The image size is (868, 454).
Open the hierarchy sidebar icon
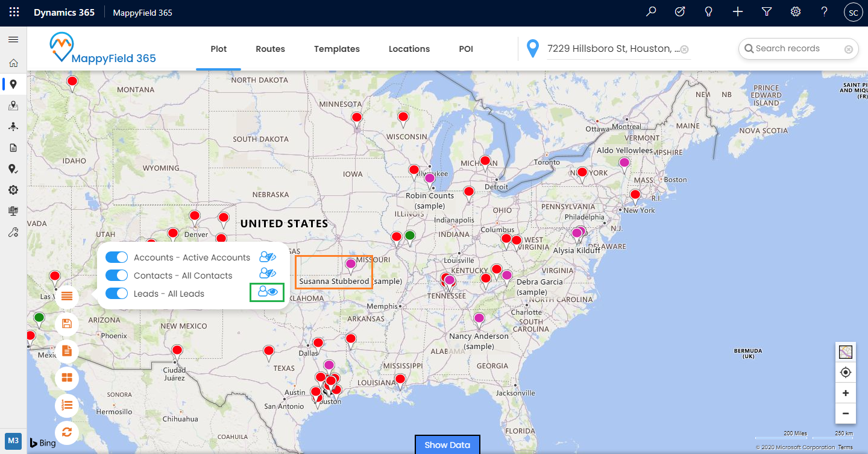(13, 127)
